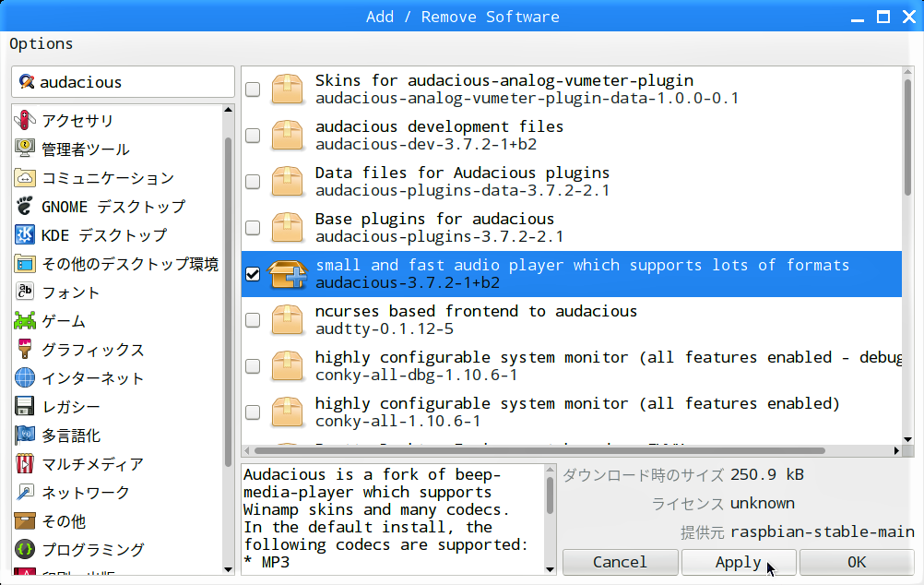Check the audacious-plugins-data package checkbox

(x=253, y=181)
